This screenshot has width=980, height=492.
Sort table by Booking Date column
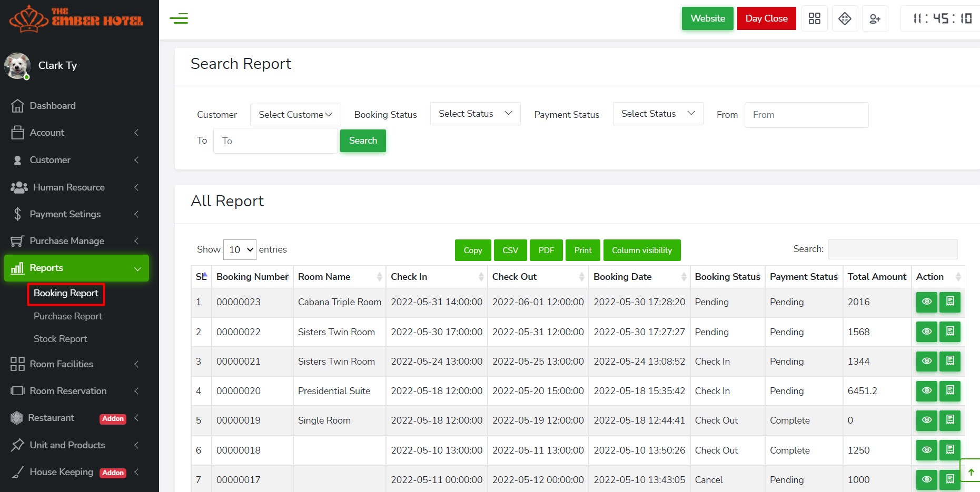tap(639, 277)
